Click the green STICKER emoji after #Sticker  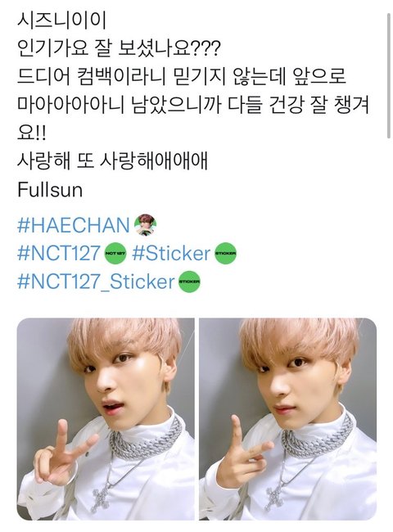[225, 253]
